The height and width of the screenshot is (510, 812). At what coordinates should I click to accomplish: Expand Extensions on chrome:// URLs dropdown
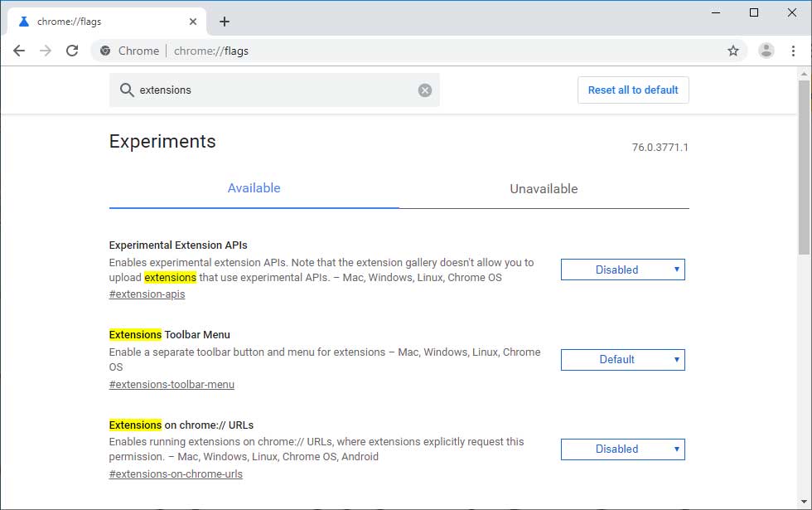pos(622,449)
